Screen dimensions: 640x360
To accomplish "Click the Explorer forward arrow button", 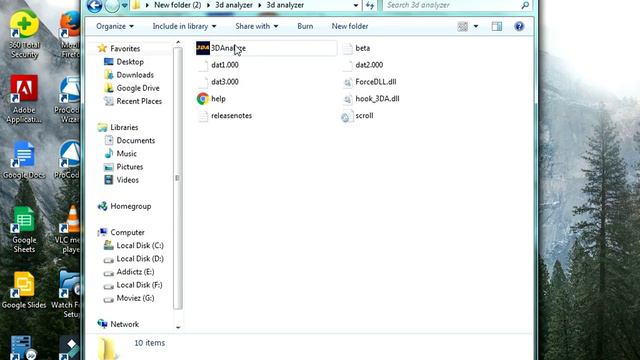I will pyautogui.click(x=112, y=6).
